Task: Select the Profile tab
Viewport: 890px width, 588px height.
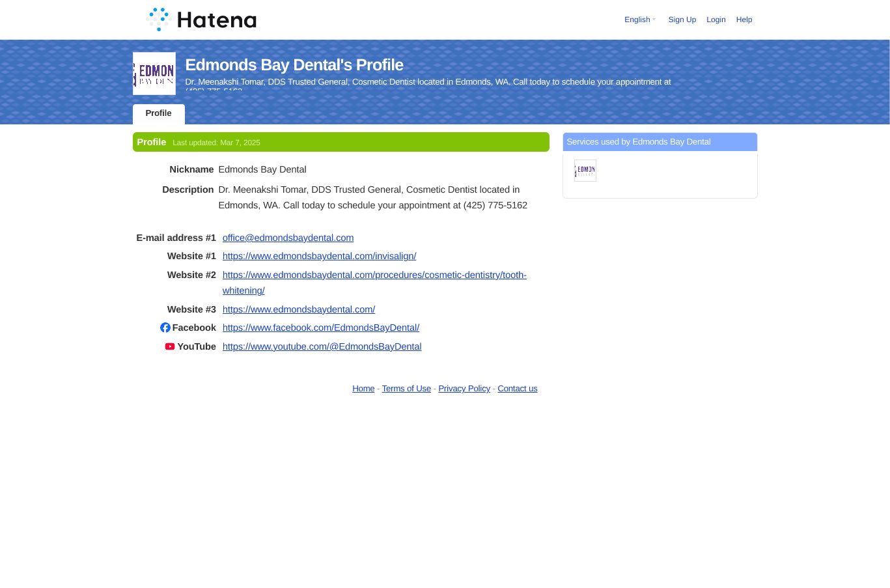Action: pos(158,113)
